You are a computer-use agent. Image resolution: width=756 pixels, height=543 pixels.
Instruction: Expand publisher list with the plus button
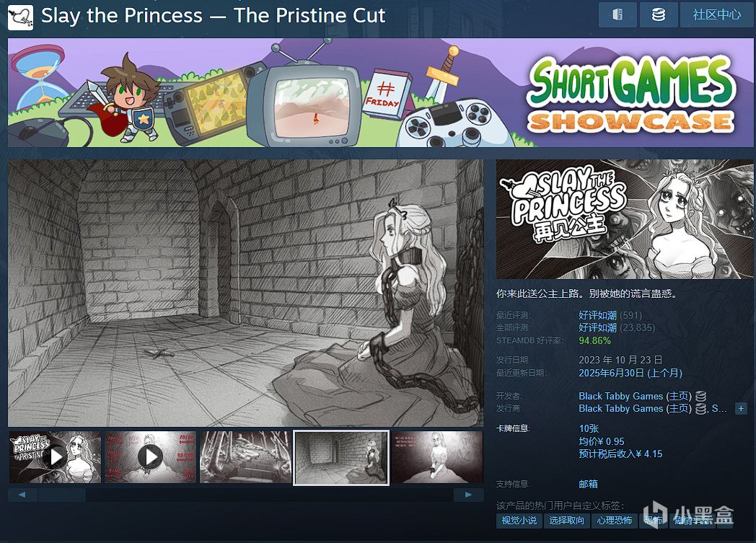(741, 409)
